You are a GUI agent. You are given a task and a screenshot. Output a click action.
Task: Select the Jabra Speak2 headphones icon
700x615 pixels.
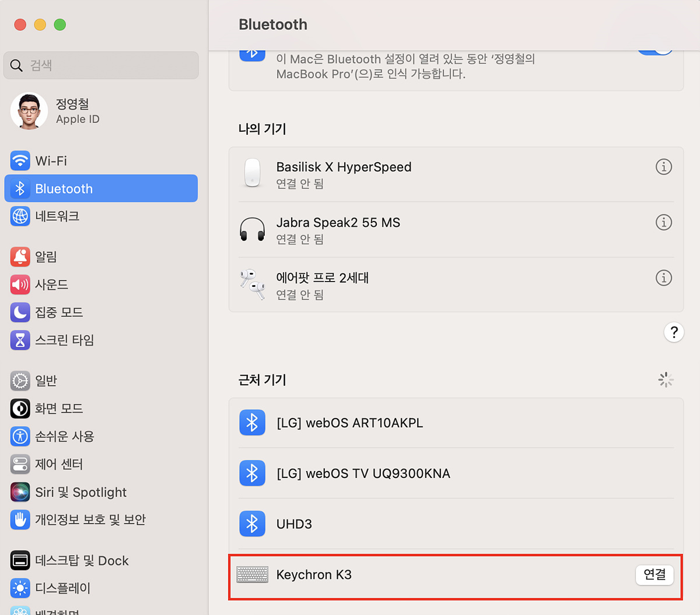[252, 229]
